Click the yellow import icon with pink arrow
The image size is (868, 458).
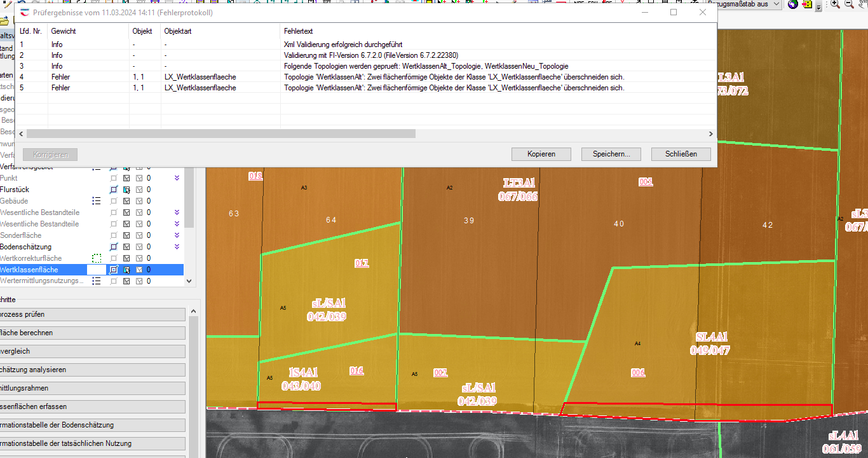(x=808, y=4)
